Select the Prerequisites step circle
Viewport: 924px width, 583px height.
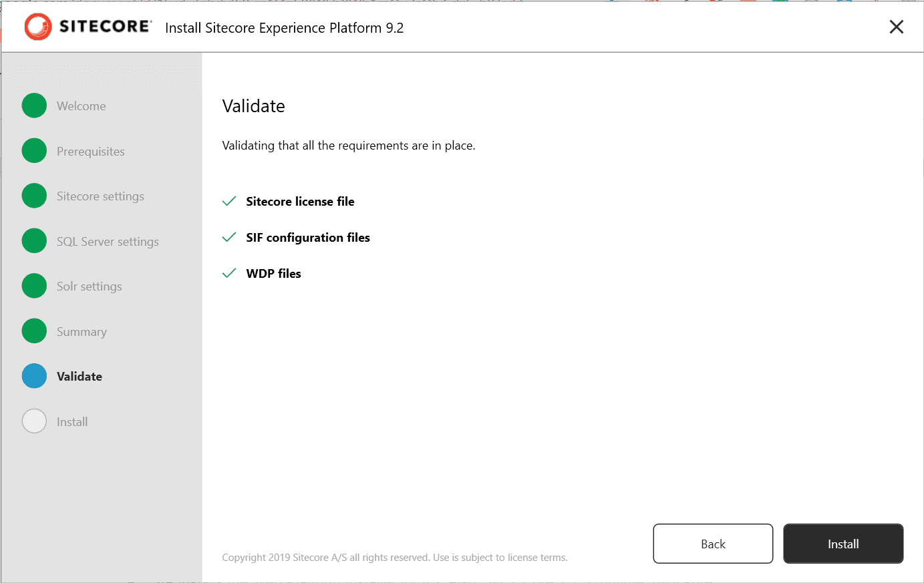pyautogui.click(x=34, y=151)
